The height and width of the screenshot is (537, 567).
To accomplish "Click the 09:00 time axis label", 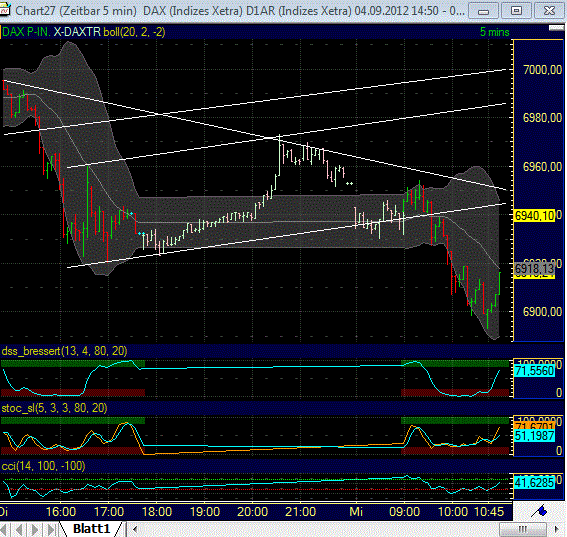I will point(404,512).
